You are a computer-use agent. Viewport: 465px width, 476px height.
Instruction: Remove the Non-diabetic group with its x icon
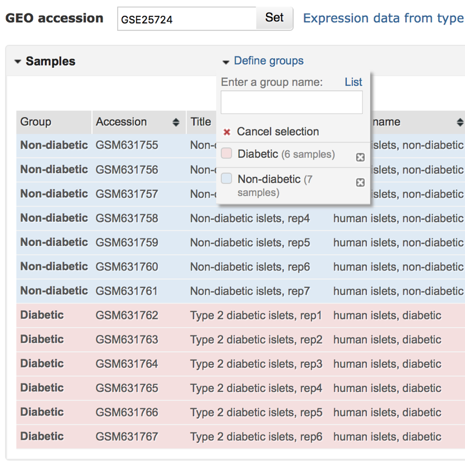tap(360, 183)
